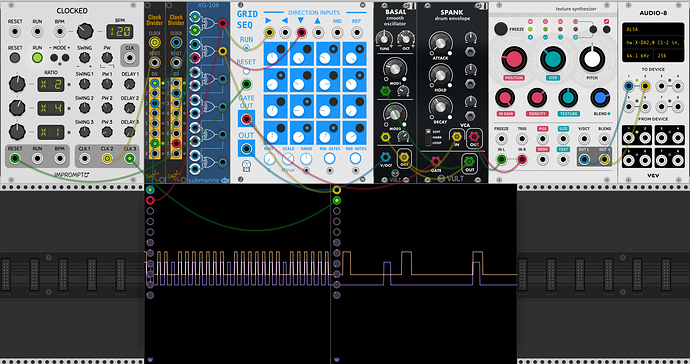Click the CLK 3 output jack on CLOCKED
Screen dimensions: 690x364
point(130,159)
